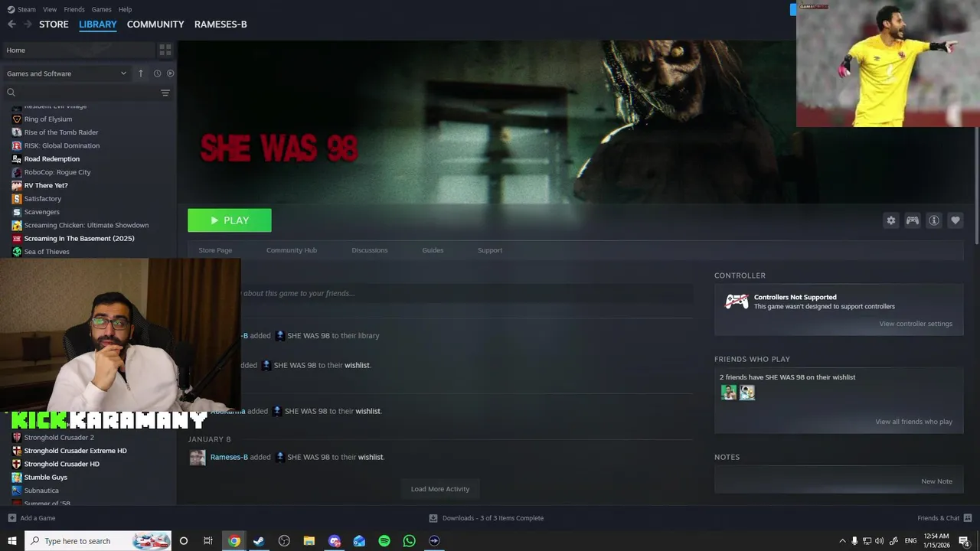
Task: Click first friend avatar in Friends Who Play
Action: [729, 393]
